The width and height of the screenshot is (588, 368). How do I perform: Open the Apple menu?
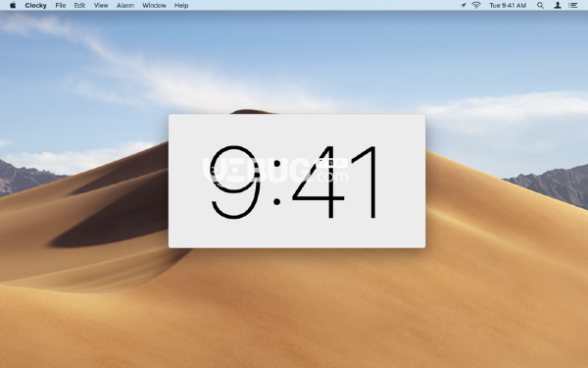(13, 5)
